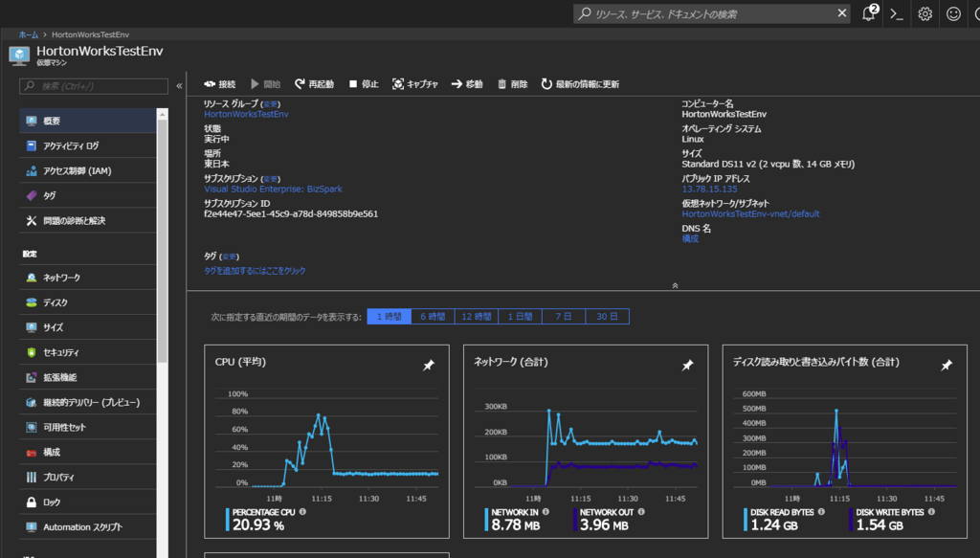
Task: Click the 削除 (Delete) toolbar button
Action: tap(513, 83)
